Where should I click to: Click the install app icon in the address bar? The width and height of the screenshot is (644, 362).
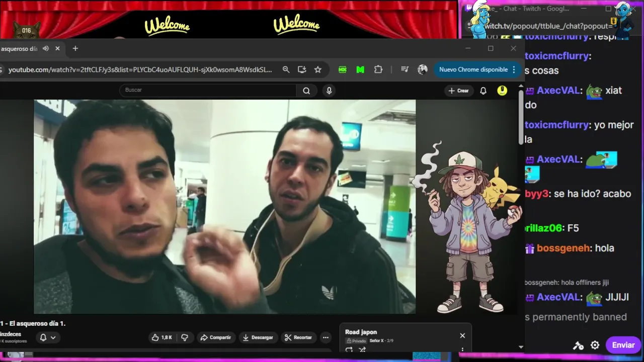[x=302, y=69]
